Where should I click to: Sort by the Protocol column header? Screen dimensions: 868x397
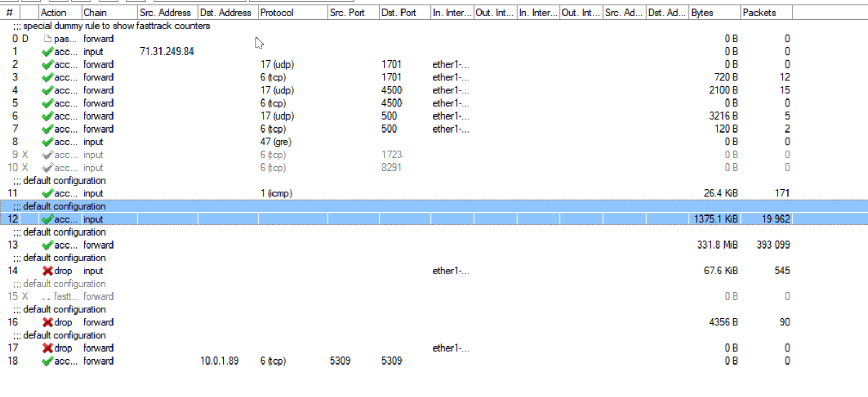[x=293, y=13]
